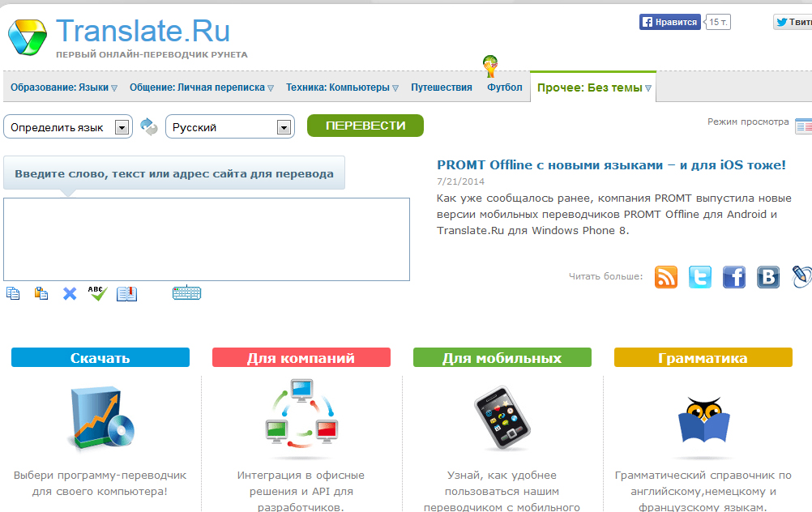
Task: Switch to the 'Футбол' topic tab
Action: 504,87
